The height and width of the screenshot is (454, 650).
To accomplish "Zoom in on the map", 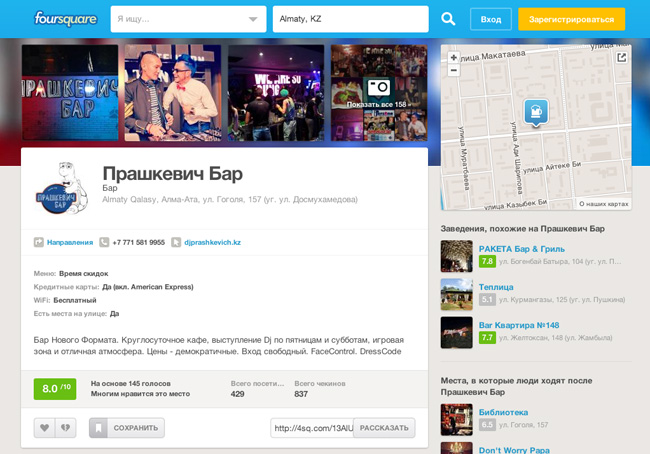I will [x=454, y=58].
